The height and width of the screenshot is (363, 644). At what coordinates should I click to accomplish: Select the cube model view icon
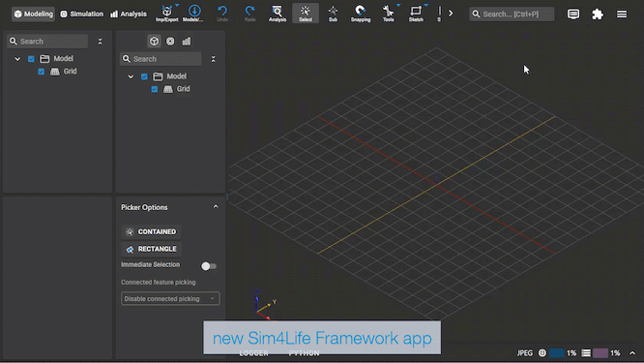tap(154, 41)
